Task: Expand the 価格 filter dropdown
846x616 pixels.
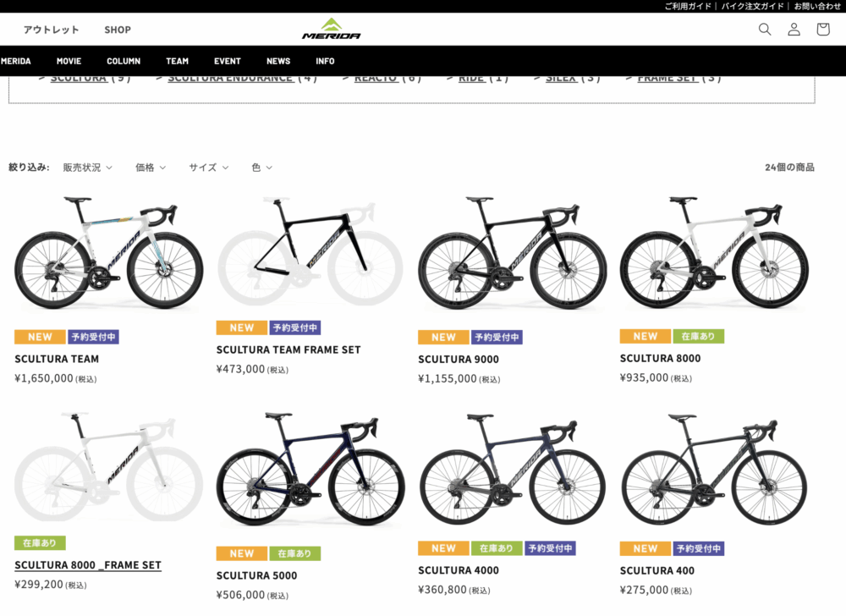Action: tap(151, 168)
